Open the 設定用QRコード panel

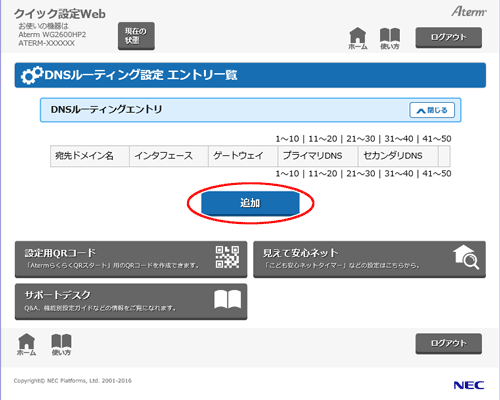pyautogui.click(x=131, y=259)
